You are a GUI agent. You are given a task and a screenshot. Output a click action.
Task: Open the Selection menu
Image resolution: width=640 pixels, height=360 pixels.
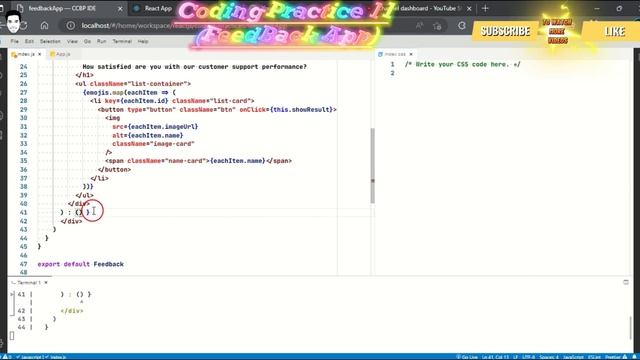pos(50,41)
